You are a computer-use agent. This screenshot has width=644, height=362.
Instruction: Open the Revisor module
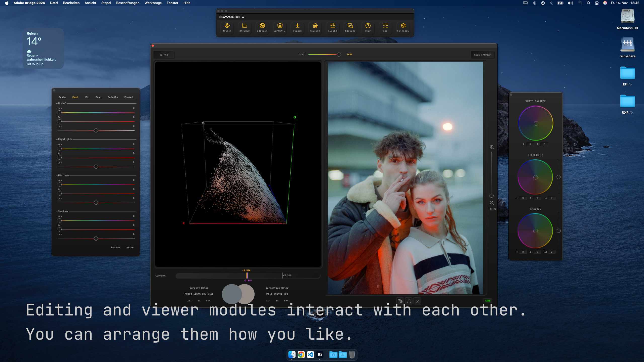point(315,27)
